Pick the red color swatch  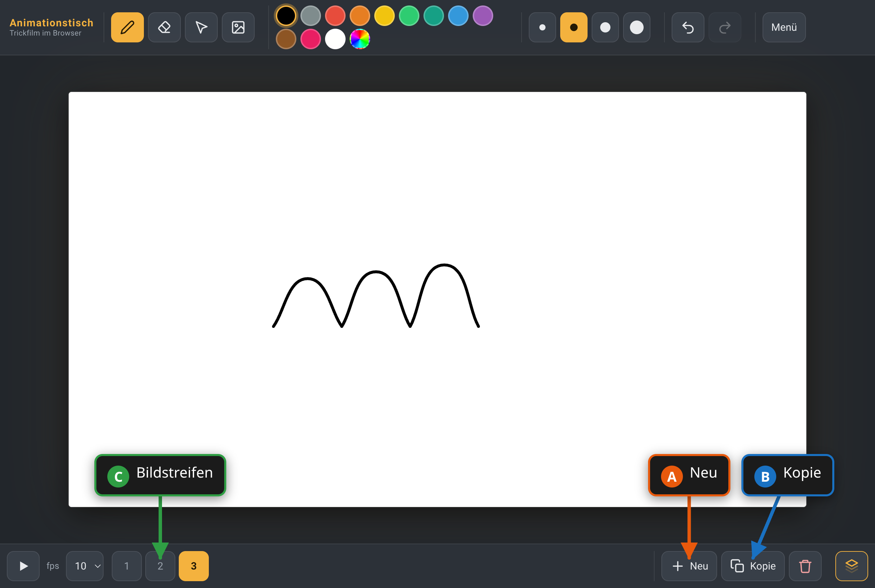pyautogui.click(x=335, y=16)
